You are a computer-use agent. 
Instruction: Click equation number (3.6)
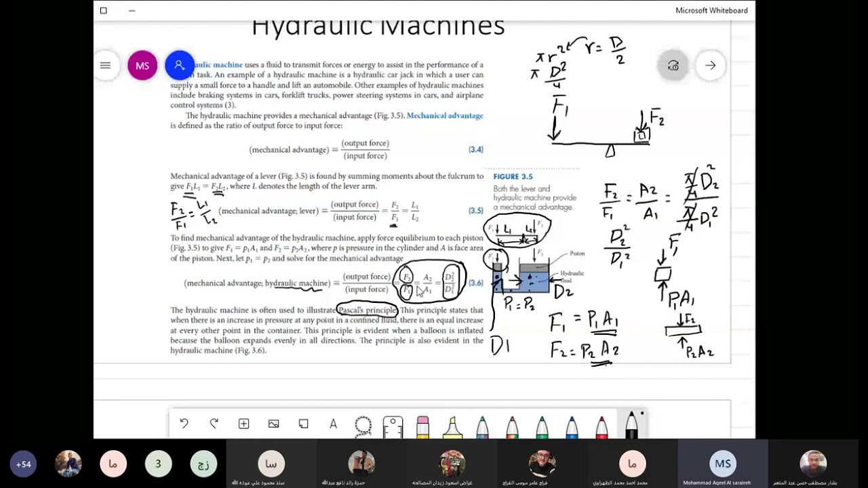tap(475, 283)
